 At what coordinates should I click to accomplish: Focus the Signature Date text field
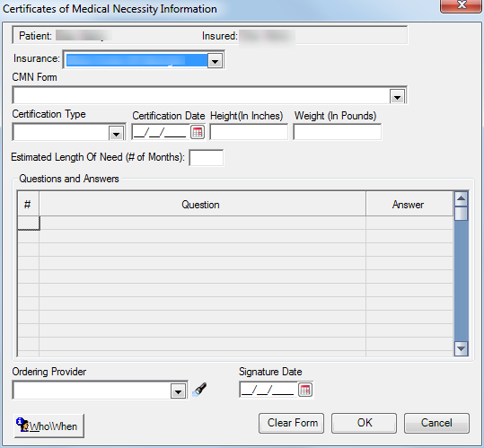pyautogui.click(x=268, y=390)
